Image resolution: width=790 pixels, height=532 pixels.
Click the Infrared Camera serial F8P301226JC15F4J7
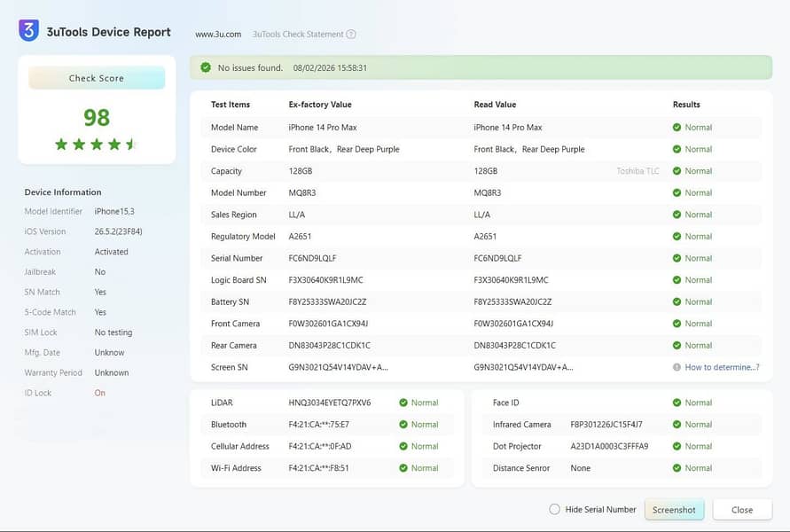606,424
